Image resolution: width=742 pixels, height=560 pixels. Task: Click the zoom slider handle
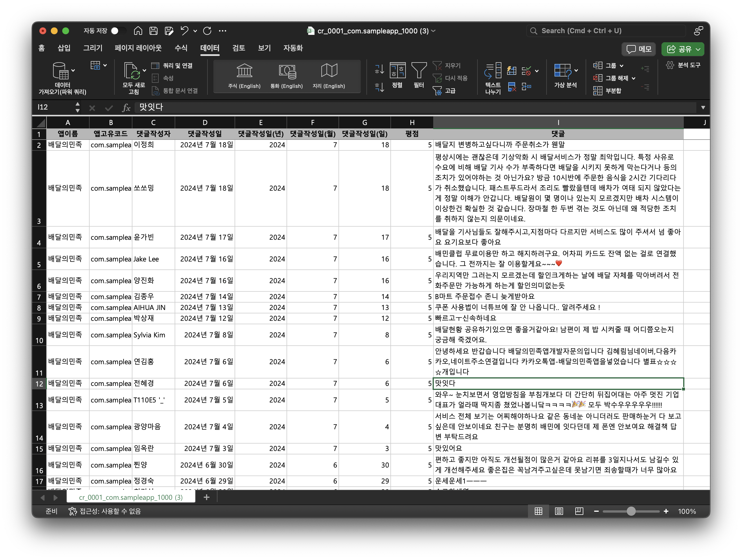point(631,511)
